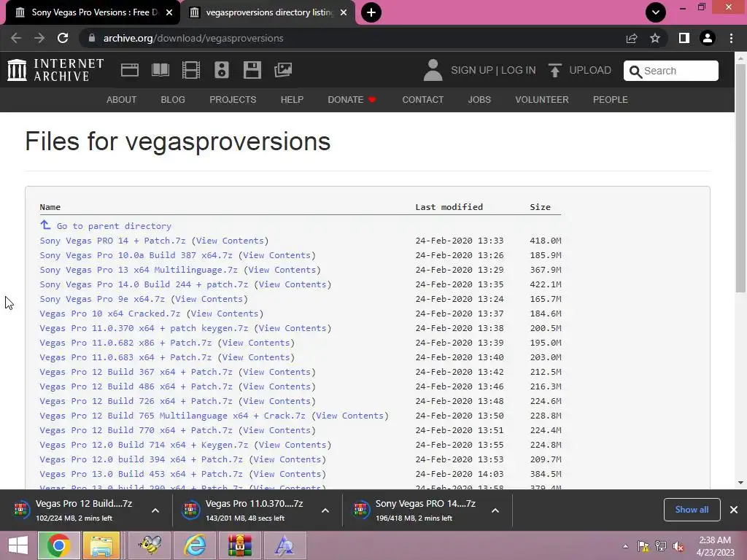The image size is (747, 560).
Task: View Contents of Vegas Pro 11.0.682 x86 + Patch.7z
Action: coord(256,343)
